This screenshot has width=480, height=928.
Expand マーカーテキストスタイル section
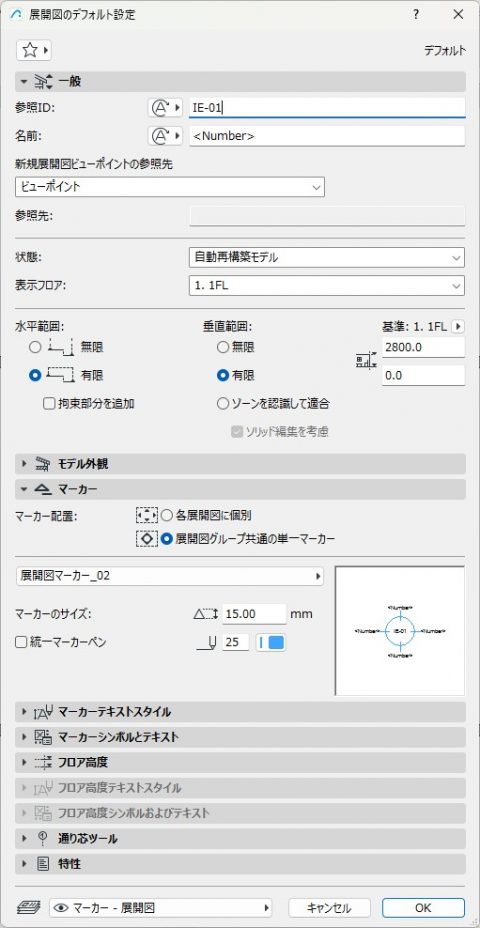tap(24, 712)
